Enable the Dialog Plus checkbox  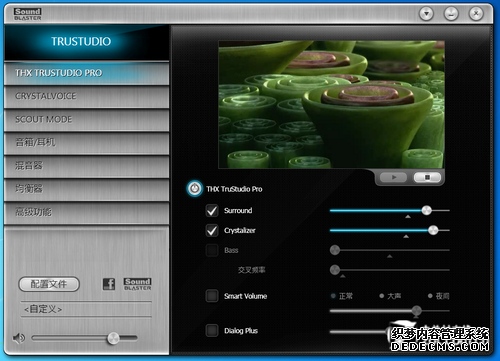tap(212, 330)
